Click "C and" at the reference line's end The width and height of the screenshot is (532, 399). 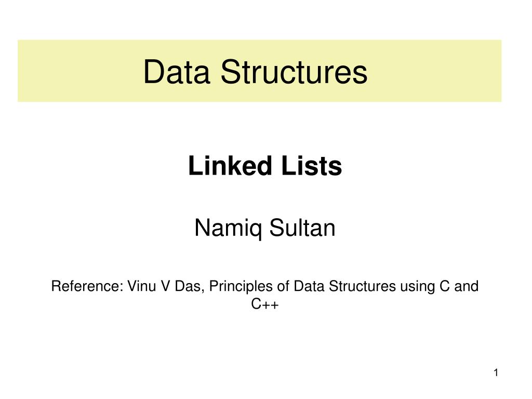pyautogui.click(x=459, y=286)
